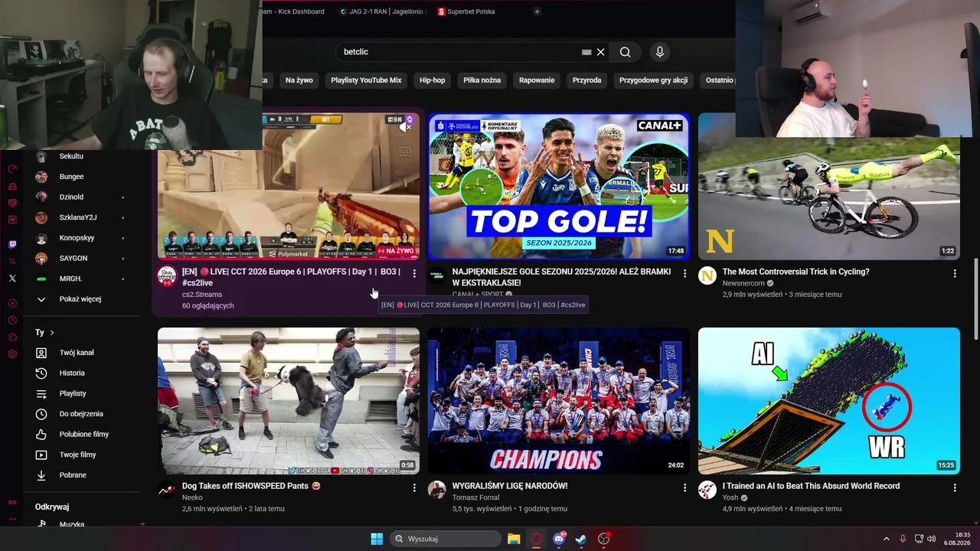The height and width of the screenshot is (551, 980).
Task: Open a new browser tab with the plus
Action: 537,11
